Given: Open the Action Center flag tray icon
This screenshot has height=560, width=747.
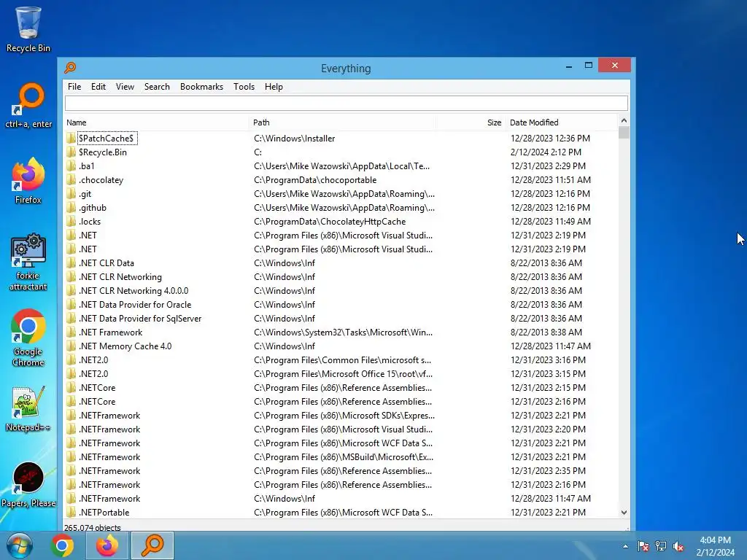Looking at the screenshot, I should 643,546.
